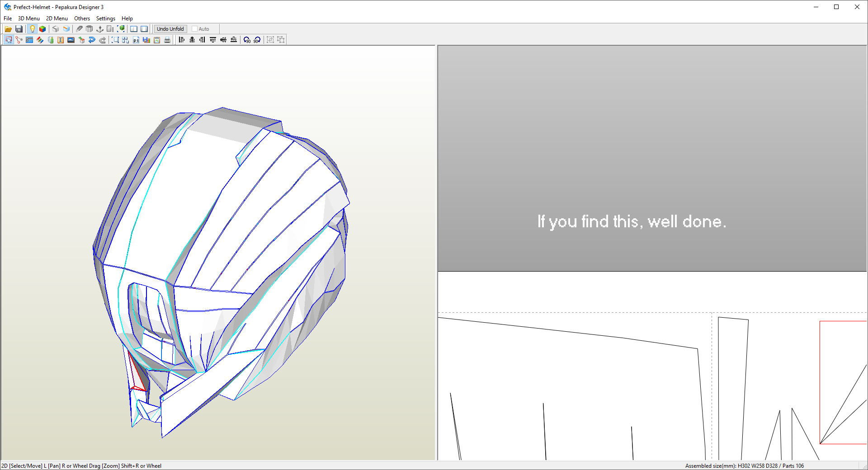Click the 'If you find this, well done.' text
The image size is (868, 470).
click(x=632, y=222)
